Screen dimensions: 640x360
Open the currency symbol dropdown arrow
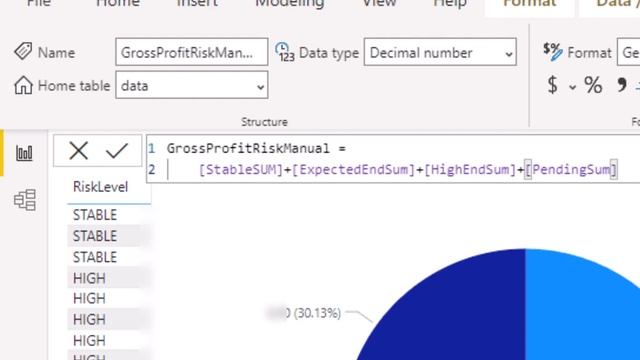coord(572,87)
